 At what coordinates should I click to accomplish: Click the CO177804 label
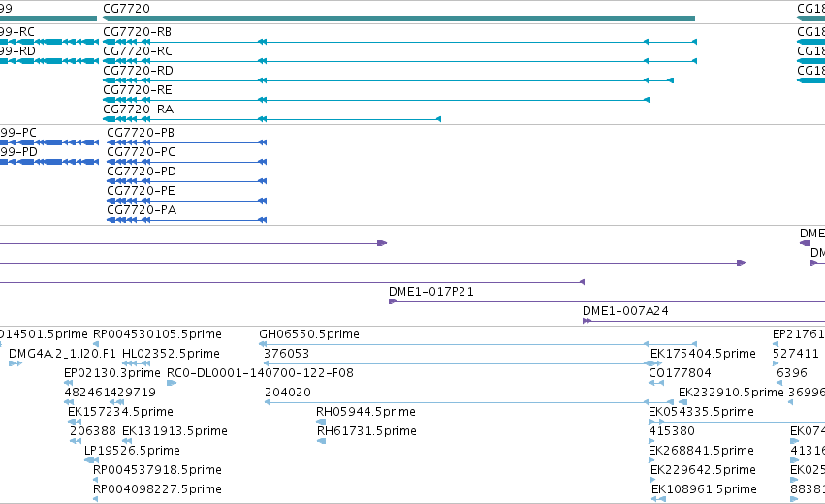[x=680, y=373]
